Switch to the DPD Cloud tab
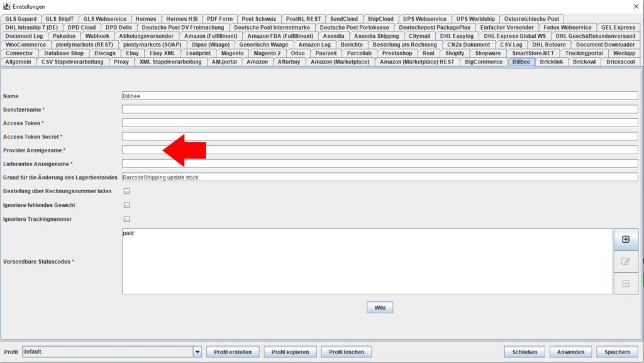Image resolution: width=644 pixels, height=363 pixels. click(81, 27)
